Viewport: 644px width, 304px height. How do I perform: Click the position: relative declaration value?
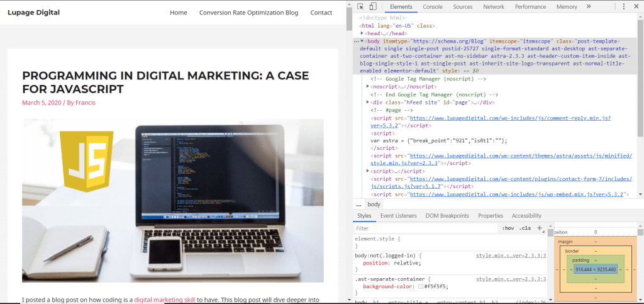[x=408, y=263]
